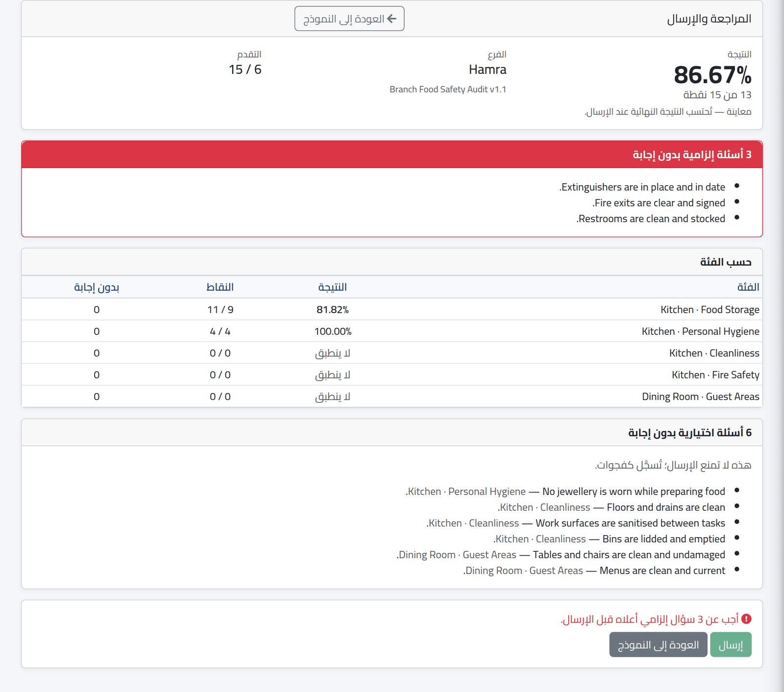
Task: Click the back arrow icon in top button
Action: click(392, 19)
